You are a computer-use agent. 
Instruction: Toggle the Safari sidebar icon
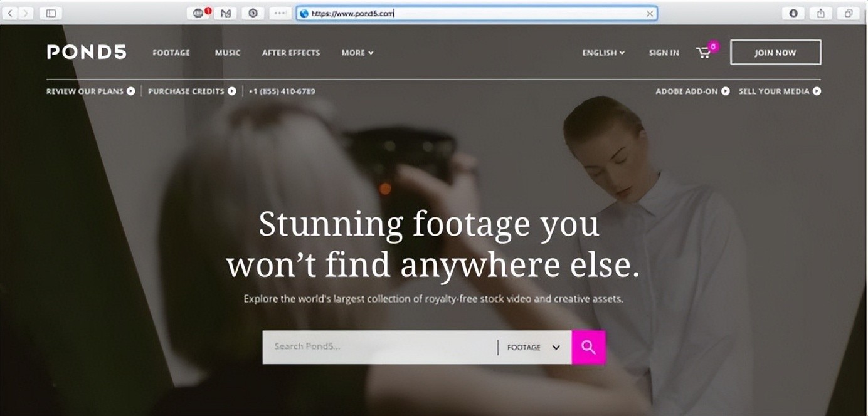51,13
